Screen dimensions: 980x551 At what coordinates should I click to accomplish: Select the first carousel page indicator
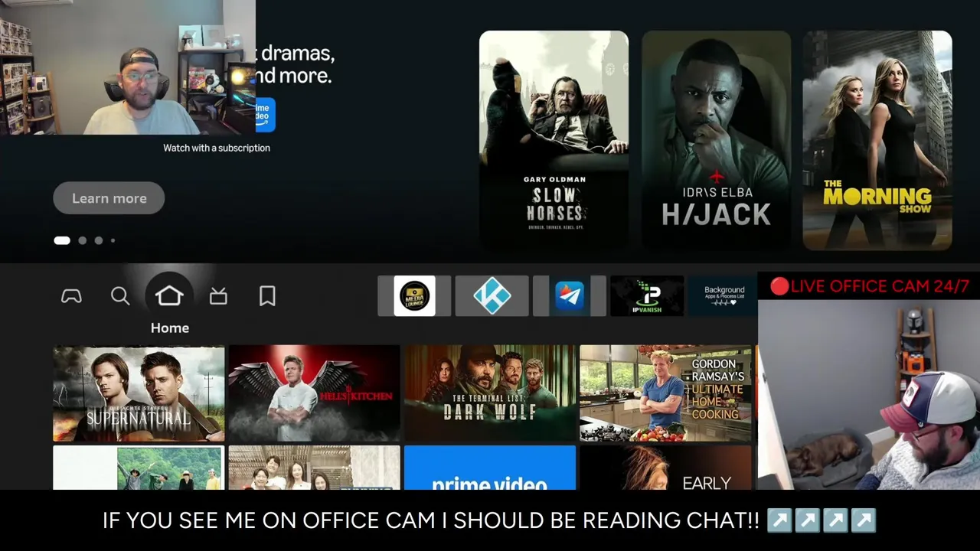[62, 240]
